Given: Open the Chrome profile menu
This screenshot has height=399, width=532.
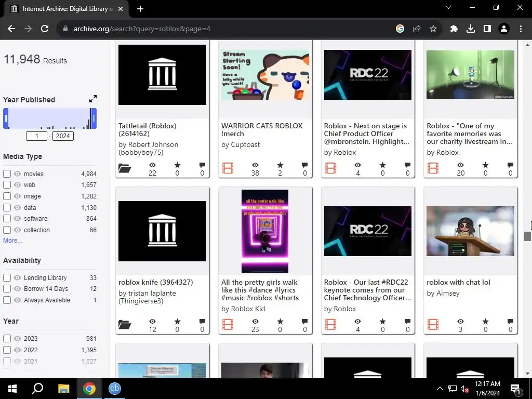Looking at the screenshot, I should [504, 29].
